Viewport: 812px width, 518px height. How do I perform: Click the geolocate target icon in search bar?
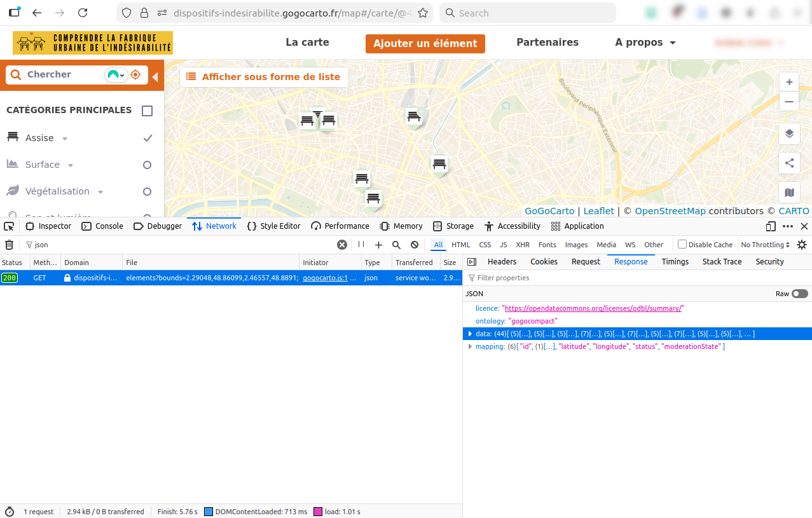coord(135,75)
